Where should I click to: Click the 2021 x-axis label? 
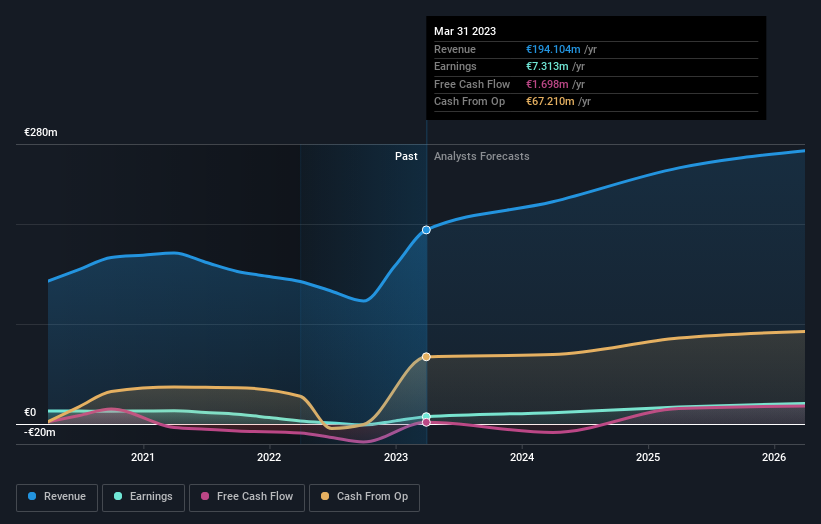pos(142,457)
